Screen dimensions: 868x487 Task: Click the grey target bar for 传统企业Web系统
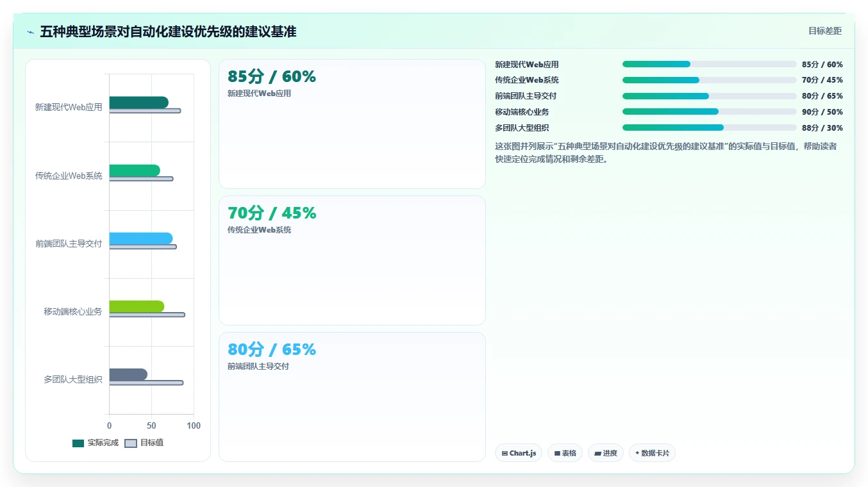click(x=141, y=179)
